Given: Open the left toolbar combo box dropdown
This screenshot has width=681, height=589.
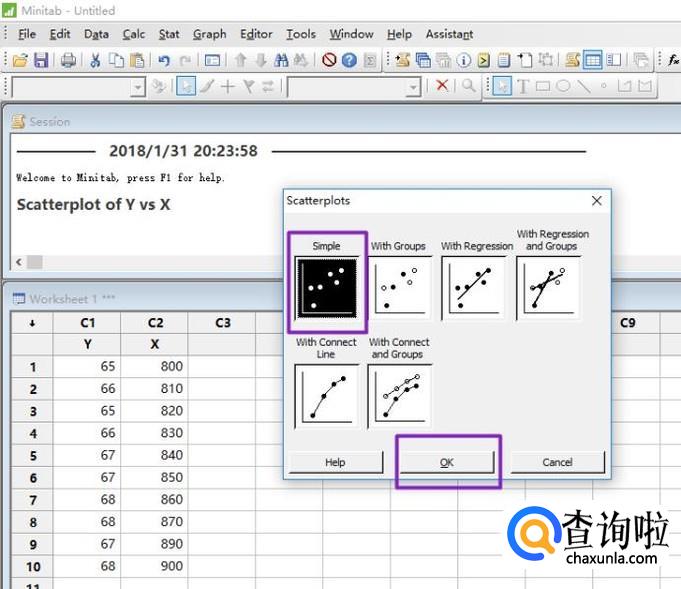Looking at the screenshot, I should [x=138, y=88].
